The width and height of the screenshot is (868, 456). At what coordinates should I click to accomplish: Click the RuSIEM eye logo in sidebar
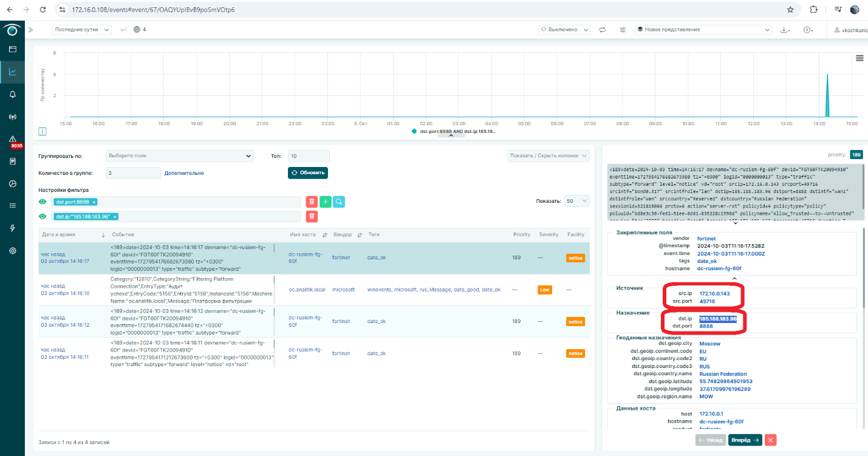[x=12, y=30]
